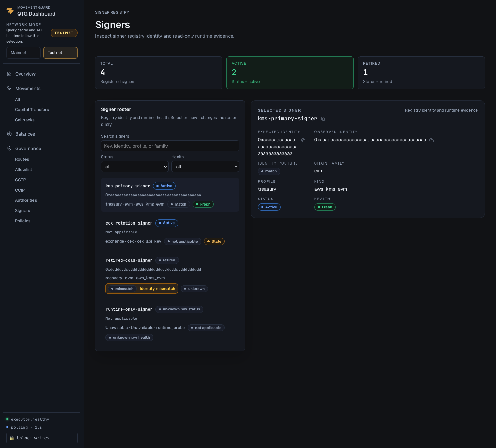Copy the kms-primary-signer key name
The image size is (496, 448).
pyautogui.click(x=323, y=119)
